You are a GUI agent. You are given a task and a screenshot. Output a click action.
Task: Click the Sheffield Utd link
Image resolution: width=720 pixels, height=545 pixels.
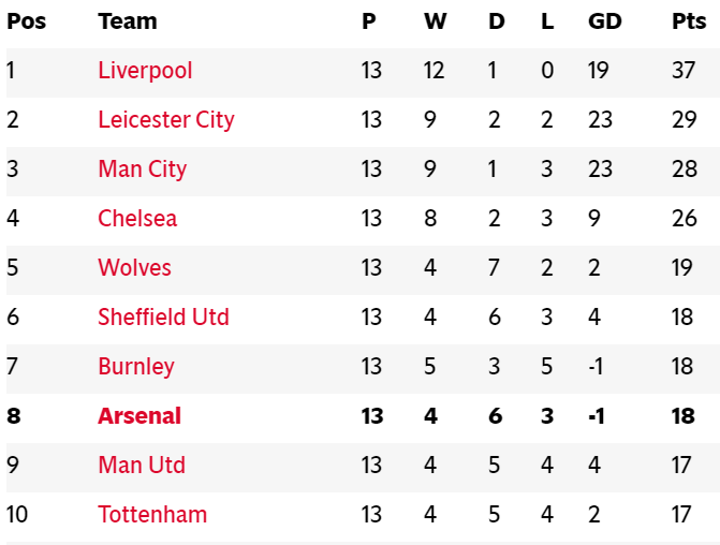point(163,317)
